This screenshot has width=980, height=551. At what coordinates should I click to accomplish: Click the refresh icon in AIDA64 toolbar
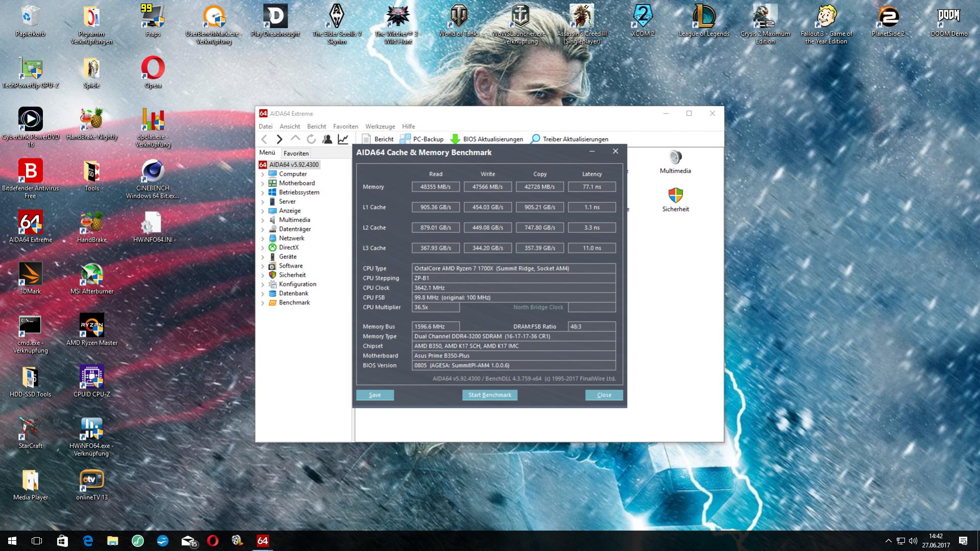tap(311, 139)
